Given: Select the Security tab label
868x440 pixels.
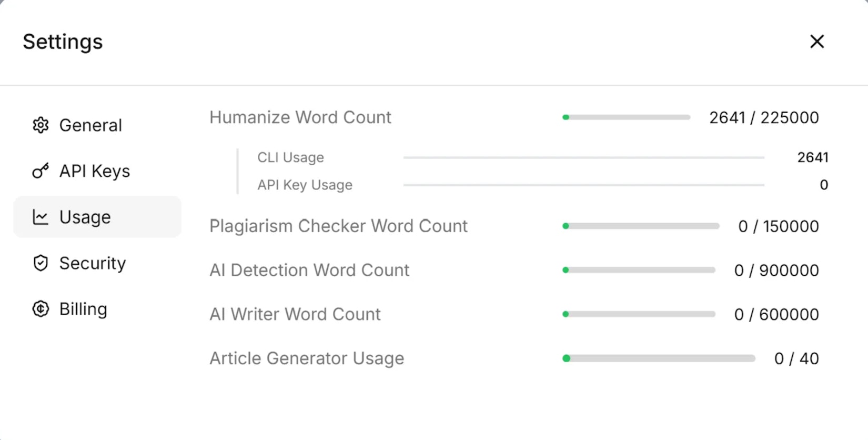Looking at the screenshot, I should (x=93, y=263).
